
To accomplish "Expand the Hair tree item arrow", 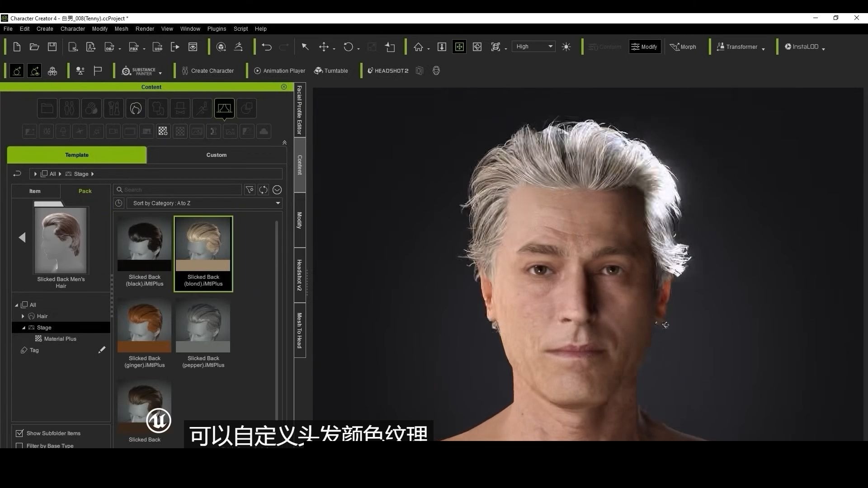I will (x=22, y=316).
